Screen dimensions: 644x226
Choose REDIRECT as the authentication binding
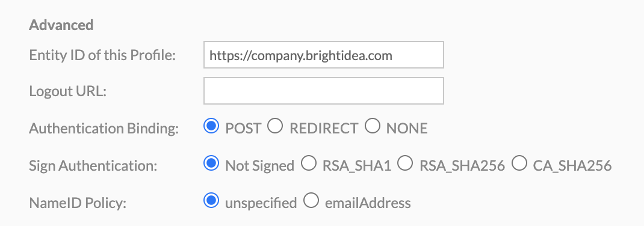275,126
